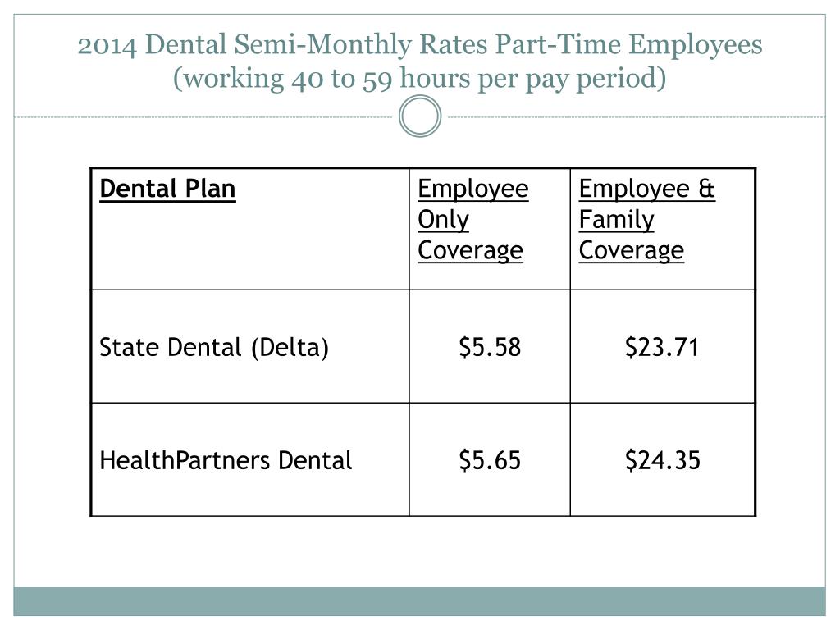Select the $5.58 rate cell
This screenshot has height=630, width=840.
coord(490,347)
